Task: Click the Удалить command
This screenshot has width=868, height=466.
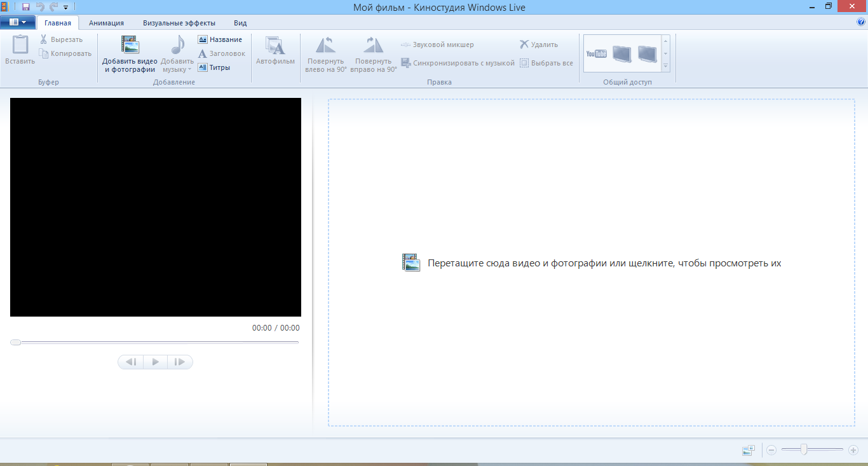Action: click(x=539, y=45)
